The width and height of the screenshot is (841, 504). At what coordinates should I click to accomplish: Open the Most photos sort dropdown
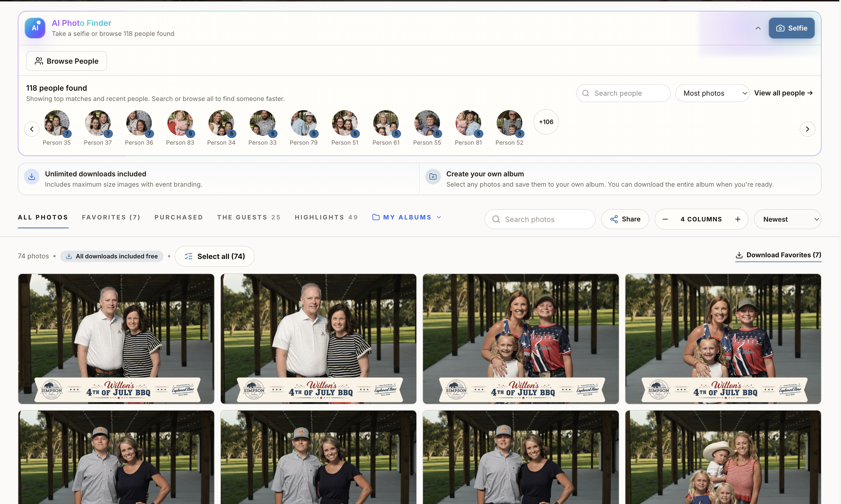point(712,93)
